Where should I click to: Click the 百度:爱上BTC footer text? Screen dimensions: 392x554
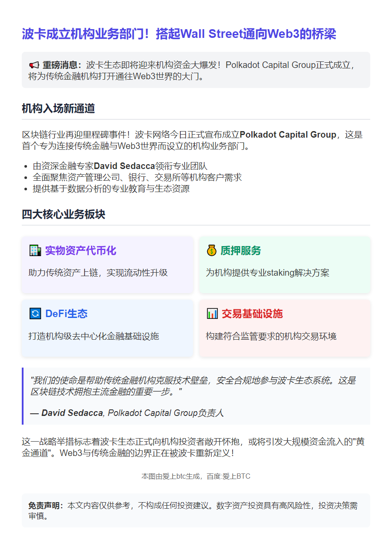(226, 476)
